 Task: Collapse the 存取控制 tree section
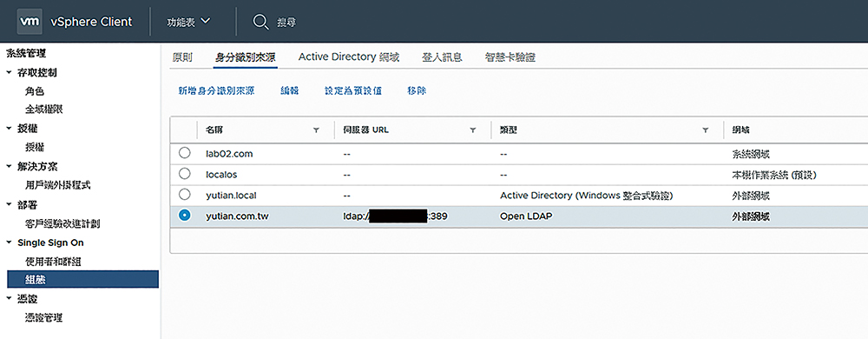coord(9,72)
